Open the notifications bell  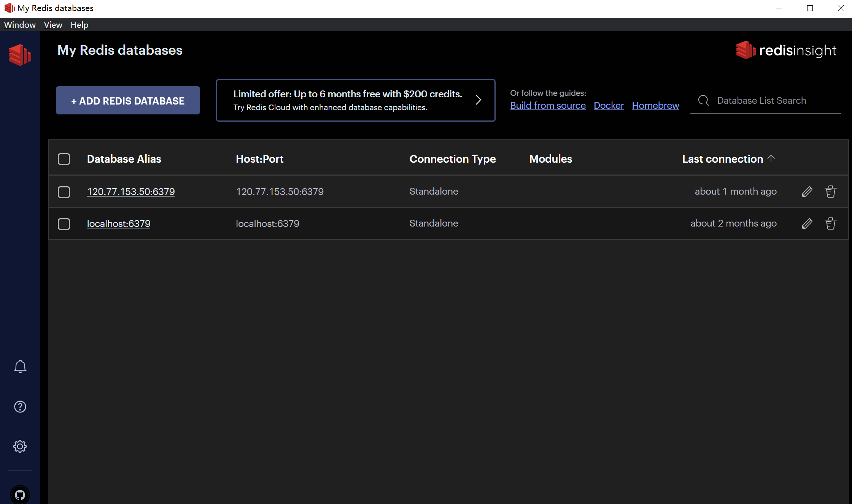point(20,367)
